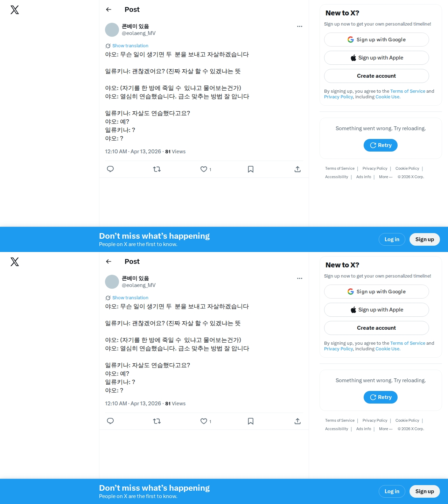This screenshot has height=504, width=448.
Task: Click the upper Sign up with Google button
Action: (377, 40)
